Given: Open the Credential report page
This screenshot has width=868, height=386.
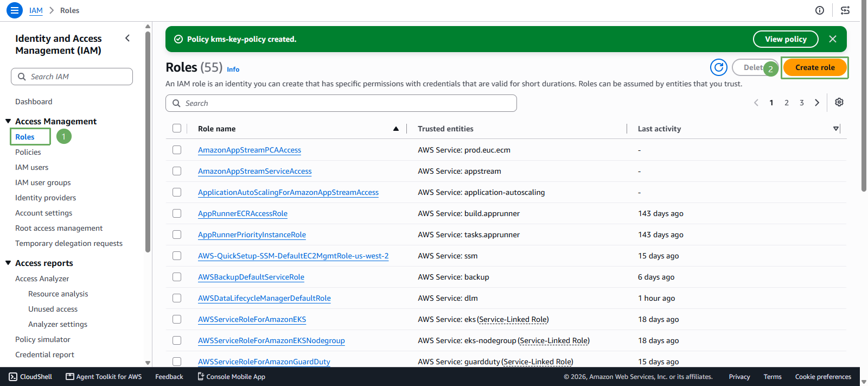Looking at the screenshot, I should point(44,355).
